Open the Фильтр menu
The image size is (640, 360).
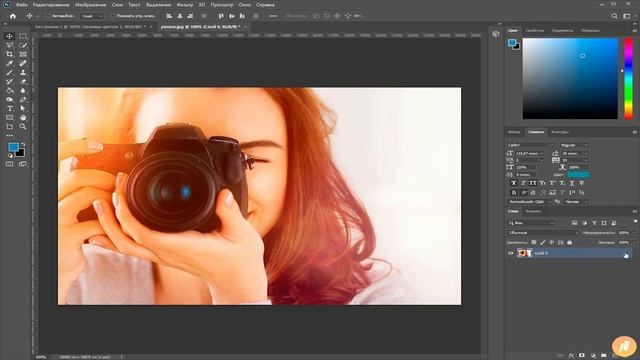coord(184,5)
